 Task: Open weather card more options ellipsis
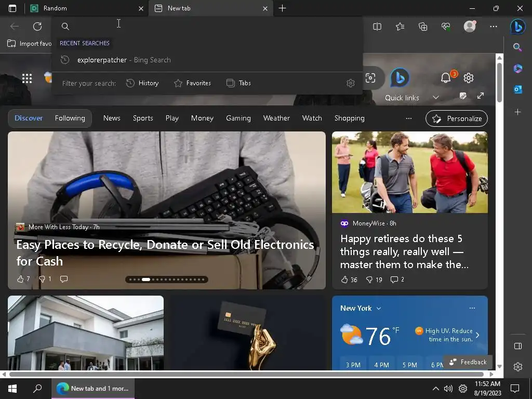(472, 308)
